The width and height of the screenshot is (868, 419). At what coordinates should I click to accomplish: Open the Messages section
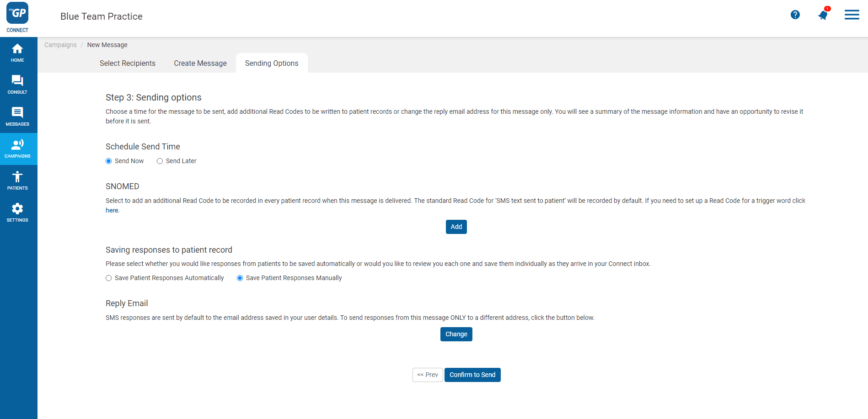[x=17, y=117]
